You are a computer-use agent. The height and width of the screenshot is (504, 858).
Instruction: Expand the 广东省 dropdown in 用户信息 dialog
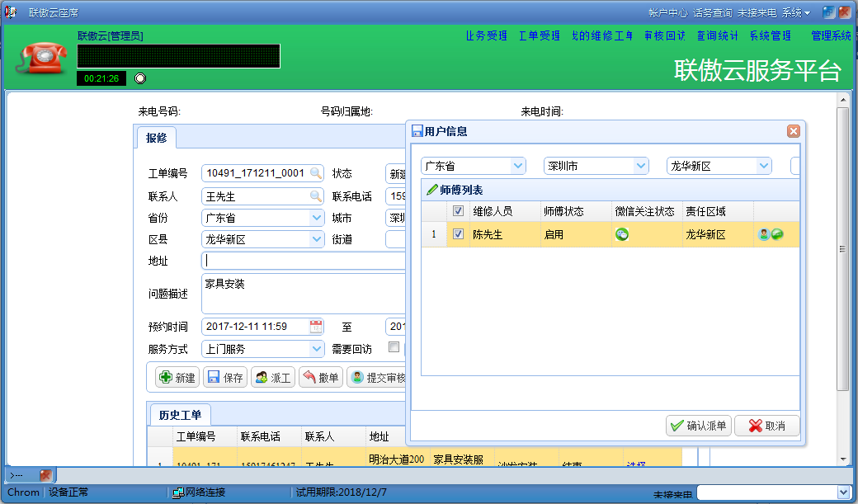click(518, 166)
